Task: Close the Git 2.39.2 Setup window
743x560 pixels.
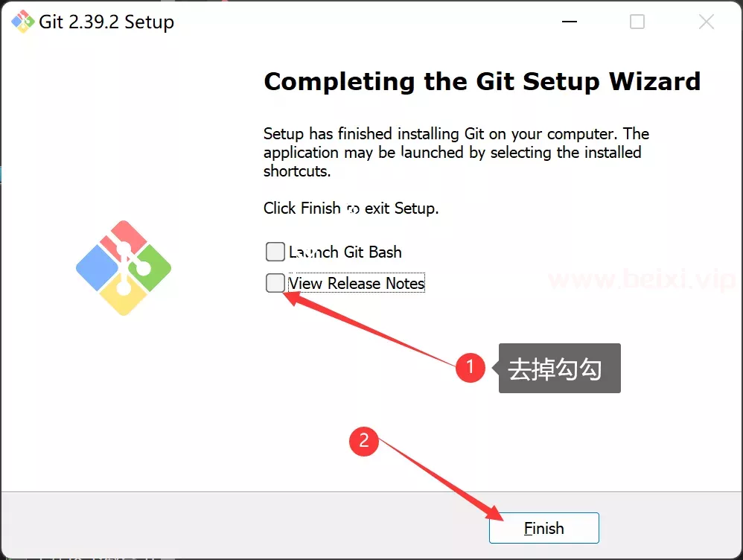Action: tap(706, 22)
